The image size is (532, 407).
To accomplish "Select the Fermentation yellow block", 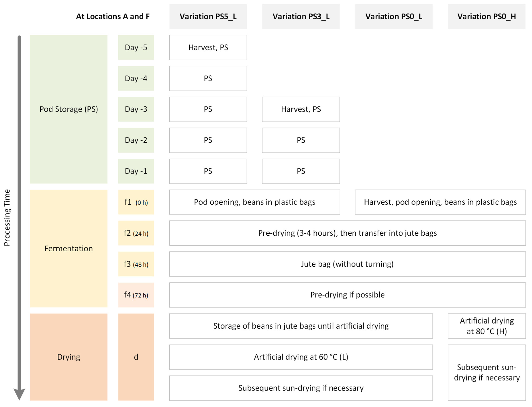I will 69,249.
